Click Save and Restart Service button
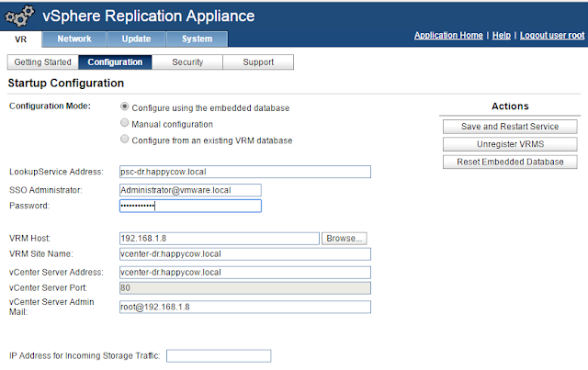 [x=510, y=127]
